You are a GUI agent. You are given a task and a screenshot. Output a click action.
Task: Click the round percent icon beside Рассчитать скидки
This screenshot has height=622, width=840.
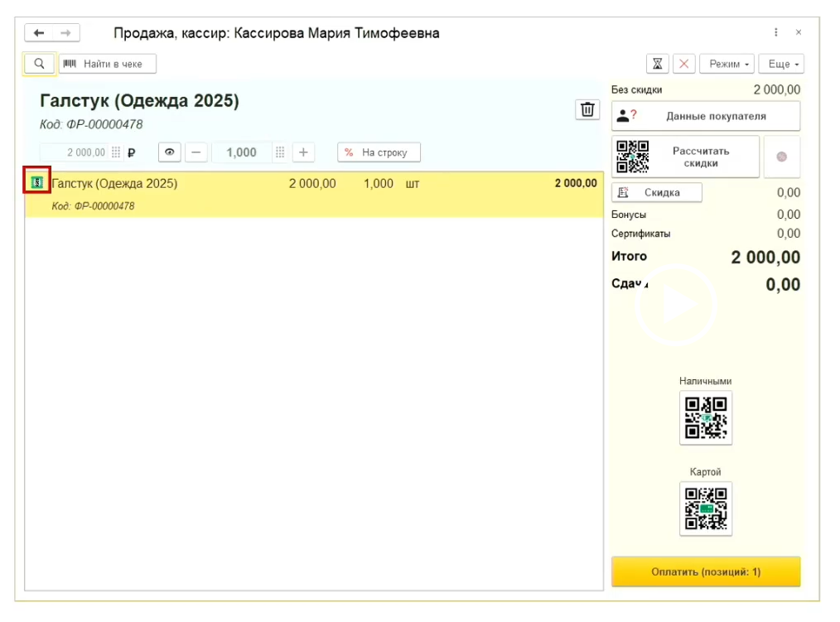tap(781, 157)
